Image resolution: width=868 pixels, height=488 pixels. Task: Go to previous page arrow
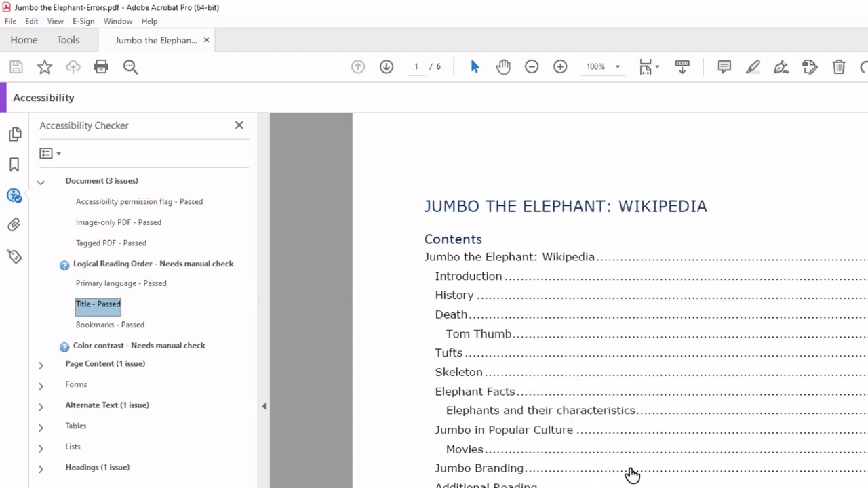click(x=358, y=66)
